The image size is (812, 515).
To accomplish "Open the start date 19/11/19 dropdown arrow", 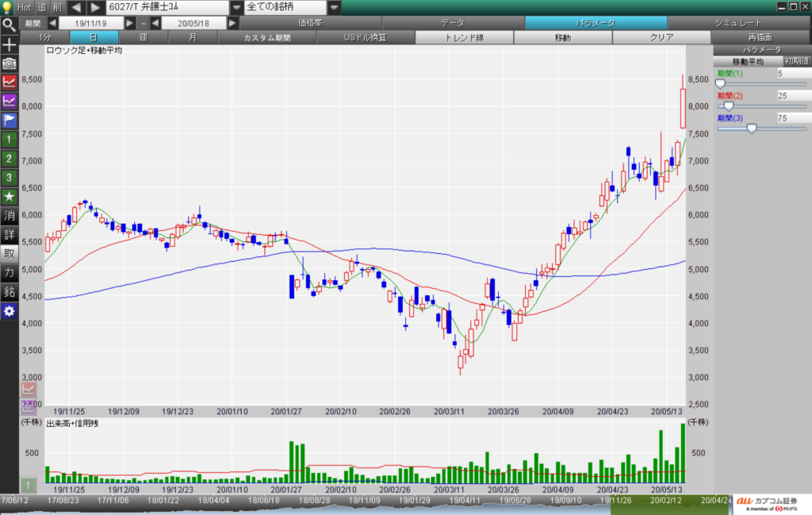I will (131, 23).
